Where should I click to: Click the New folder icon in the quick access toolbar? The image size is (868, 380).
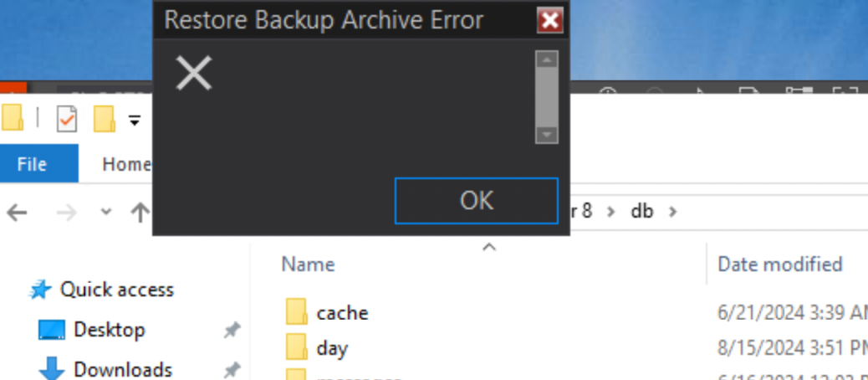[x=104, y=119]
